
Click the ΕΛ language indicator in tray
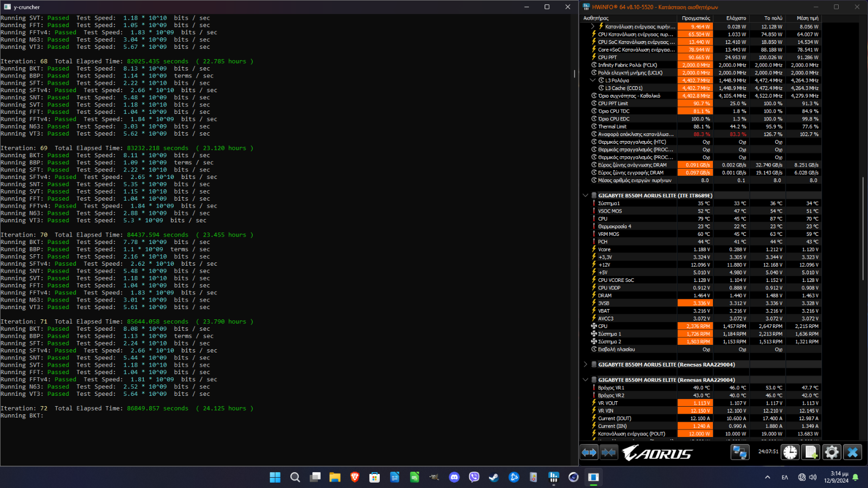(784, 477)
